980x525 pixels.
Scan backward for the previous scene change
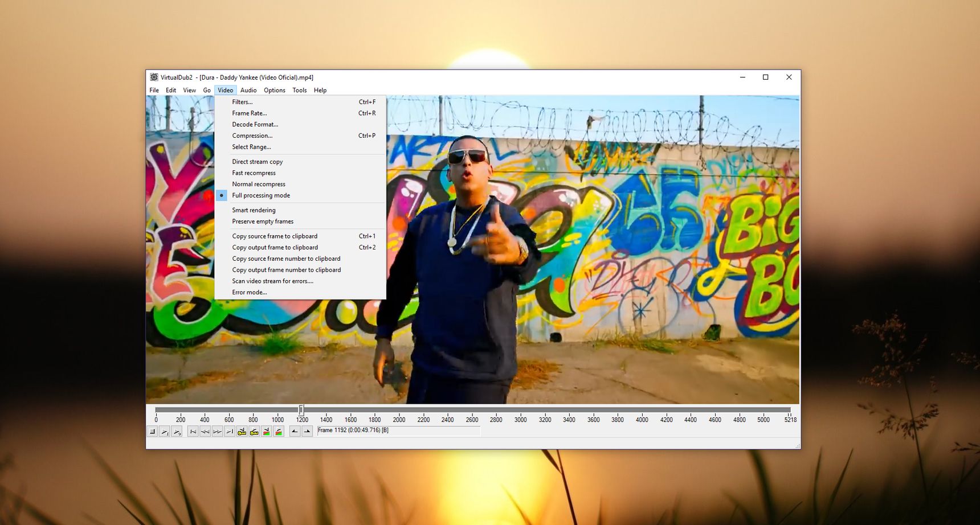pos(267,432)
